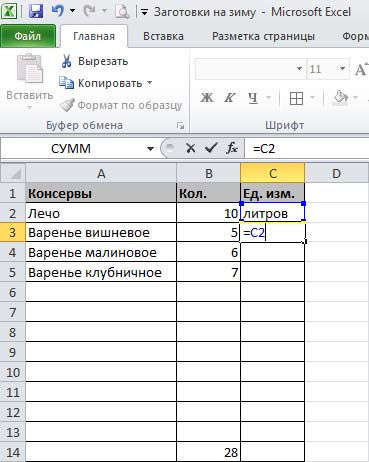Open the Вставка ribbon tab

tap(163, 36)
